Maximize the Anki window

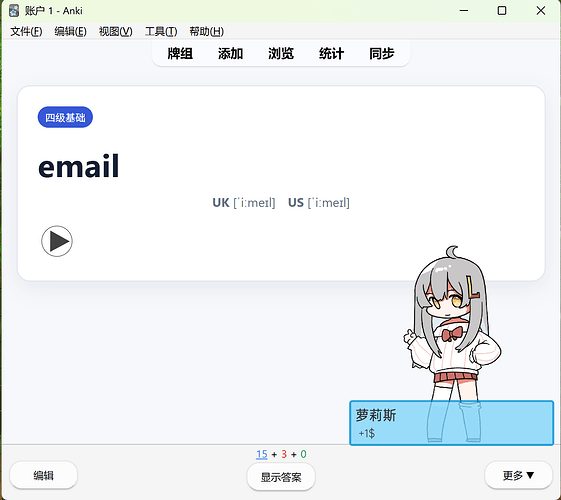pyautogui.click(x=502, y=11)
